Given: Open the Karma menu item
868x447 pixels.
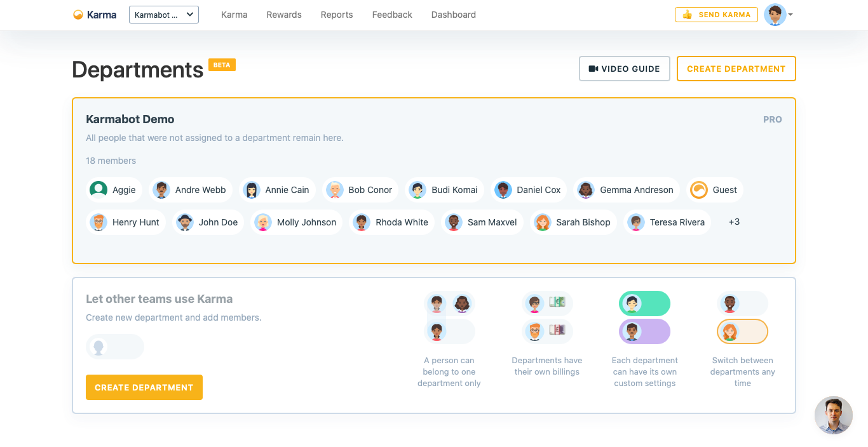Looking at the screenshot, I should coord(234,15).
